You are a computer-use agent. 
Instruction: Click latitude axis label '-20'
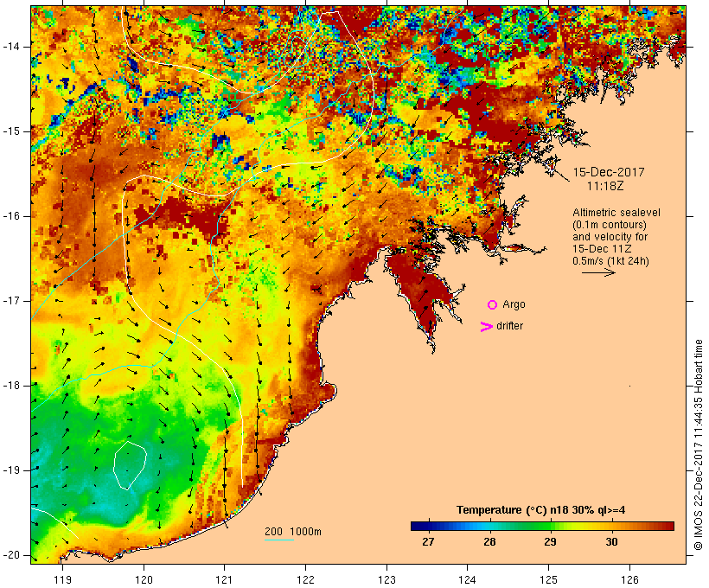(x=11, y=555)
